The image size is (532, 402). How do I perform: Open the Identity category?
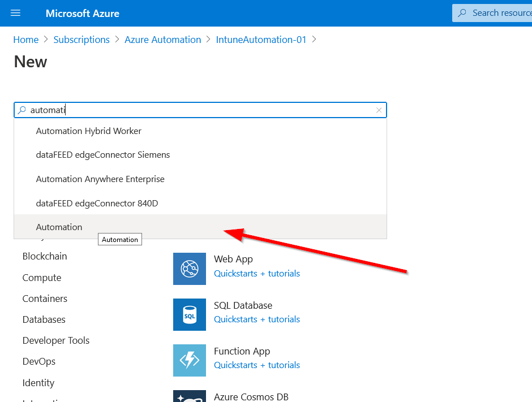click(x=38, y=383)
